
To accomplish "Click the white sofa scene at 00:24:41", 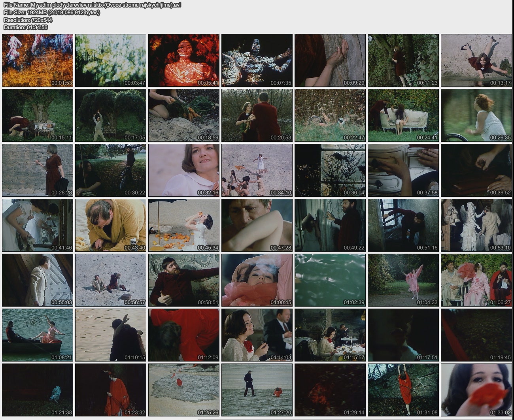I will click(x=403, y=115).
